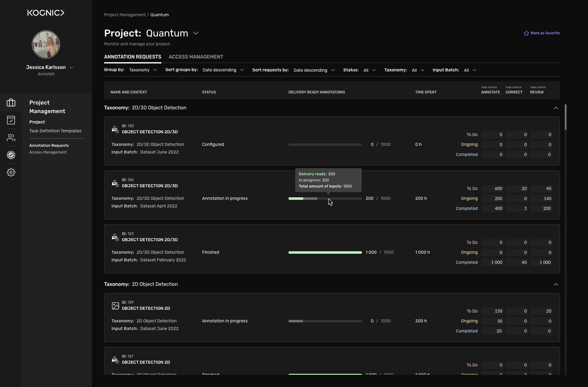The image size is (588, 387).
Task: Click the quality badge icon in sidebar
Action: [x=11, y=155]
